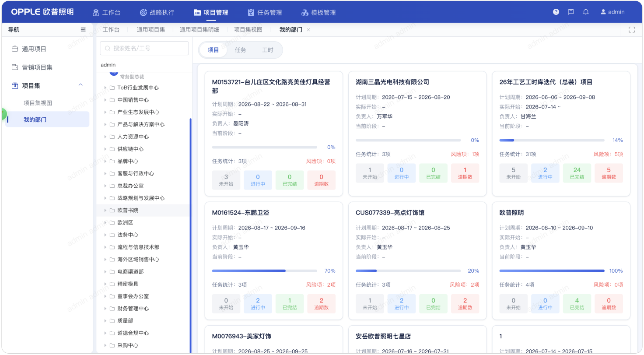Click the 逾期数 5 box in 26年工艺工时库迭代
This screenshot has height=355, width=644.
609,173
